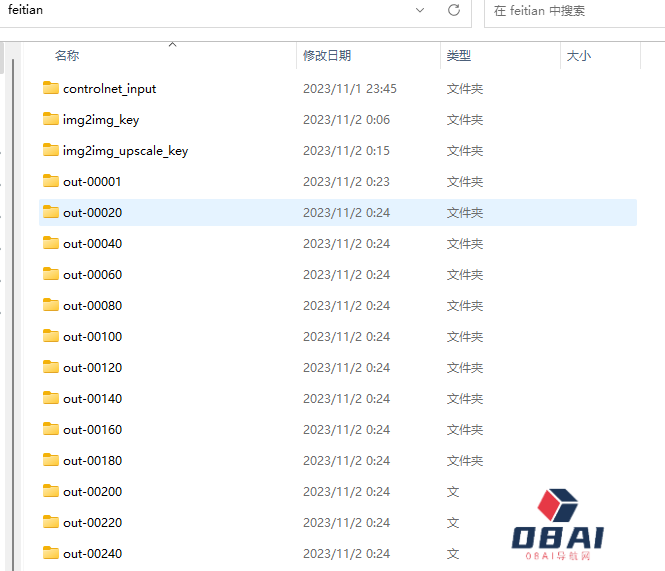Click the controlnet_input folder icon

point(52,88)
